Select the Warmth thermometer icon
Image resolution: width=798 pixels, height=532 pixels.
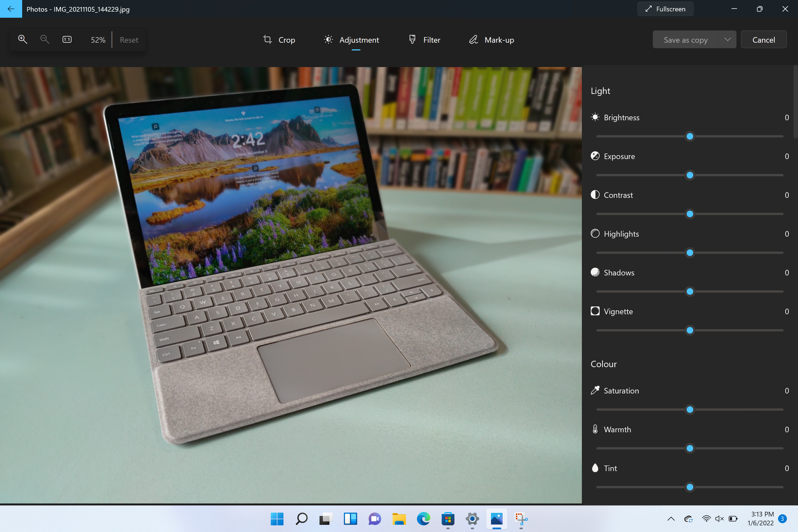[595, 429]
